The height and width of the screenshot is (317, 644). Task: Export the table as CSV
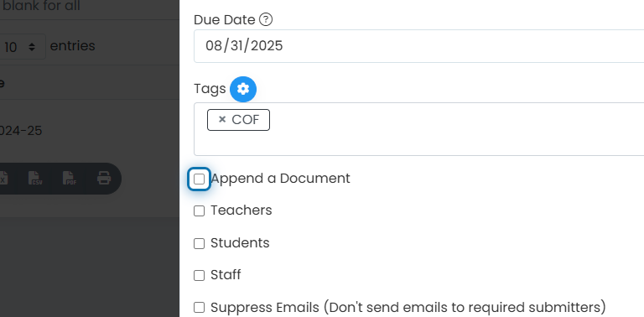click(x=36, y=179)
